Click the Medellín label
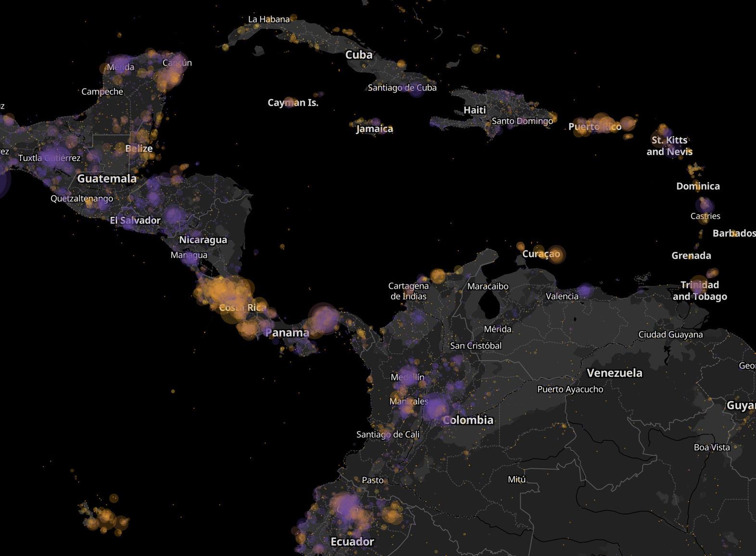 407,377
